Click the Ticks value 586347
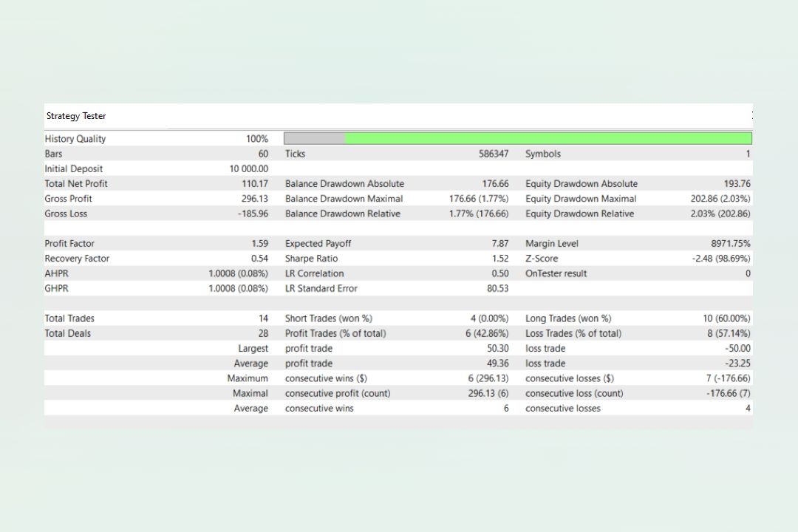The width and height of the screenshot is (798, 532). [x=493, y=154]
